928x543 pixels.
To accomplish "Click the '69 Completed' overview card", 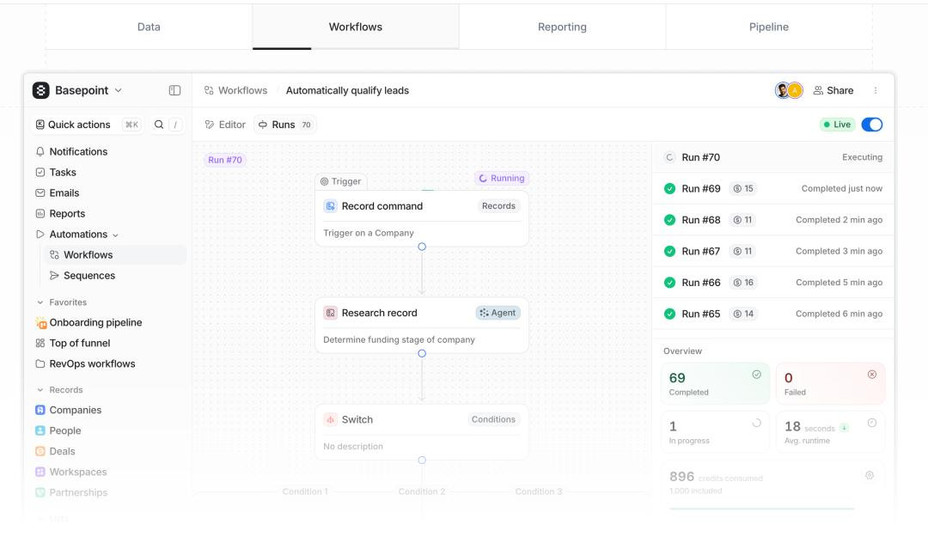I will click(x=715, y=383).
